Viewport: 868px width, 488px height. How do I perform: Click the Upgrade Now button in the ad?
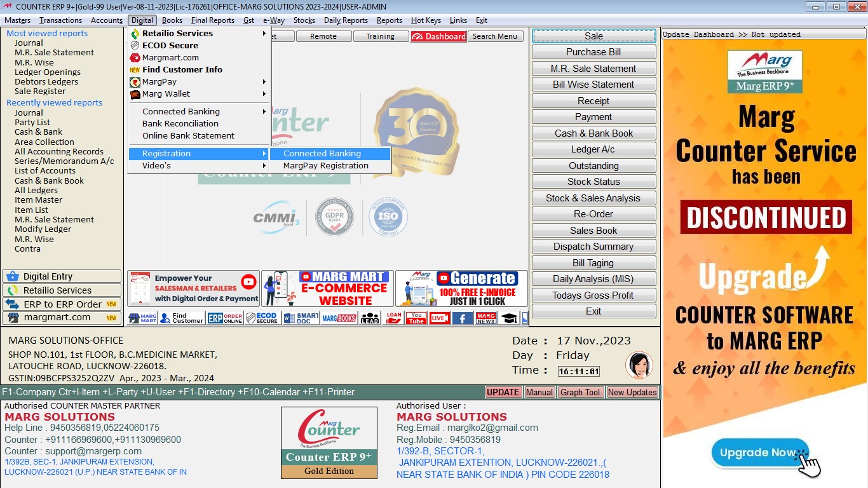pos(760,453)
